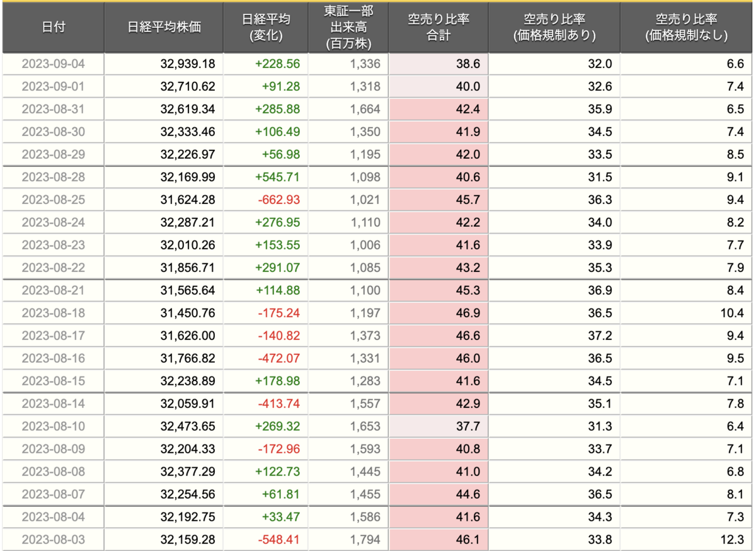Image resolution: width=756 pixels, height=551 pixels.
Task: Click the 空売り比率(価格規制あり) header
Action: pos(554,28)
